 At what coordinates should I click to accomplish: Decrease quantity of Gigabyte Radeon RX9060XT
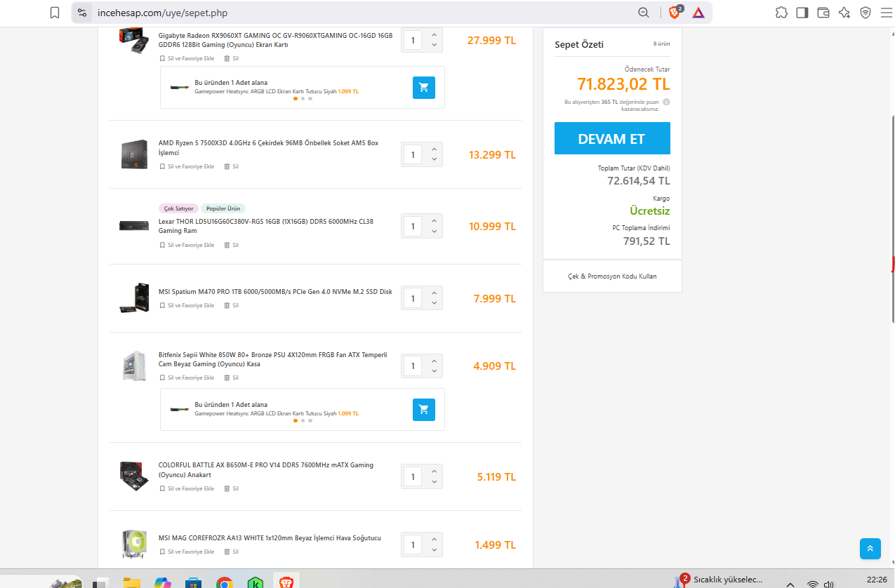[x=434, y=46]
